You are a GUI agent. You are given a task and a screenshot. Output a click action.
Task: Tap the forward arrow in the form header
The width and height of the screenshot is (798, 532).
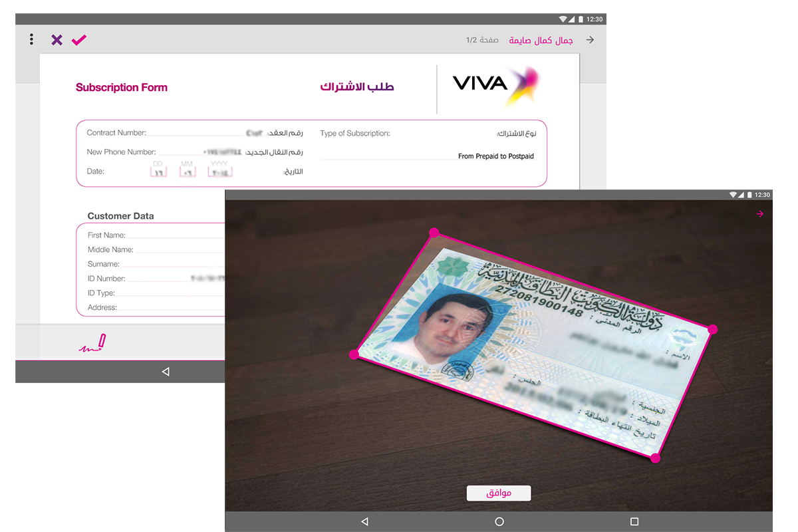pyautogui.click(x=590, y=40)
